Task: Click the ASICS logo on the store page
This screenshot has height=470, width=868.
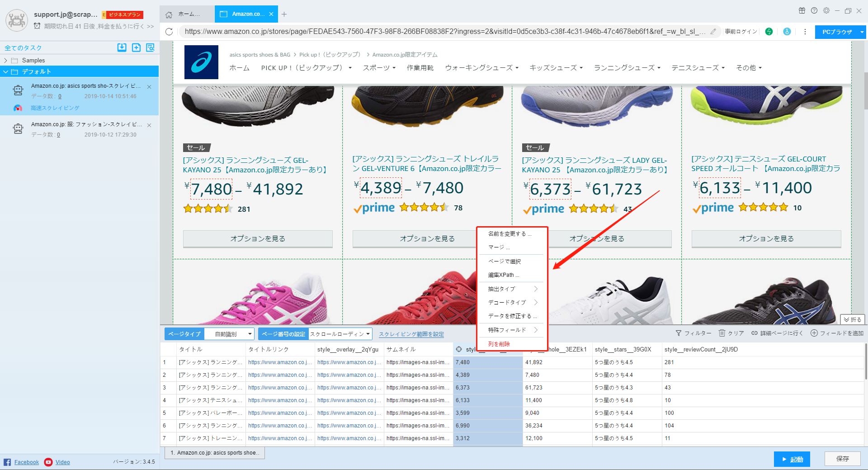Action: tap(201, 62)
